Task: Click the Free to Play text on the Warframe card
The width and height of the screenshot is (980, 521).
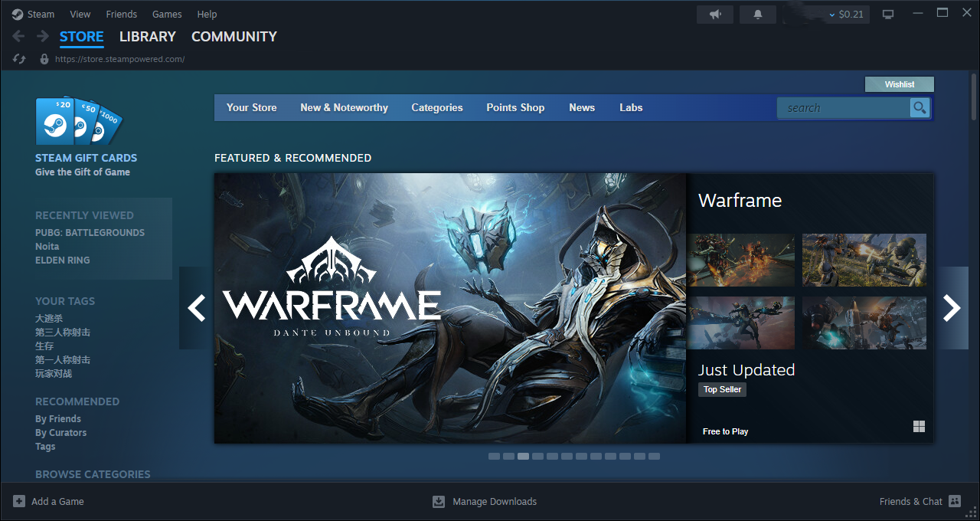Action: click(x=726, y=431)
